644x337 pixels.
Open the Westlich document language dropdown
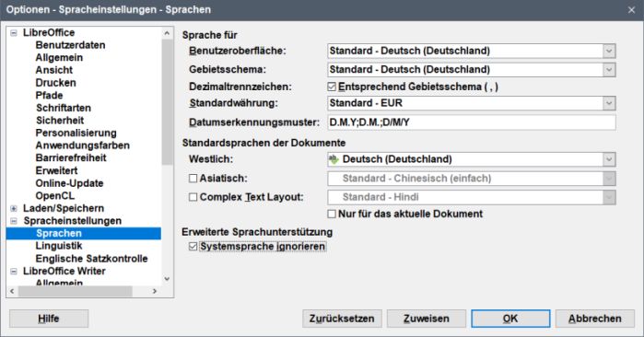[x=609, y=159]
